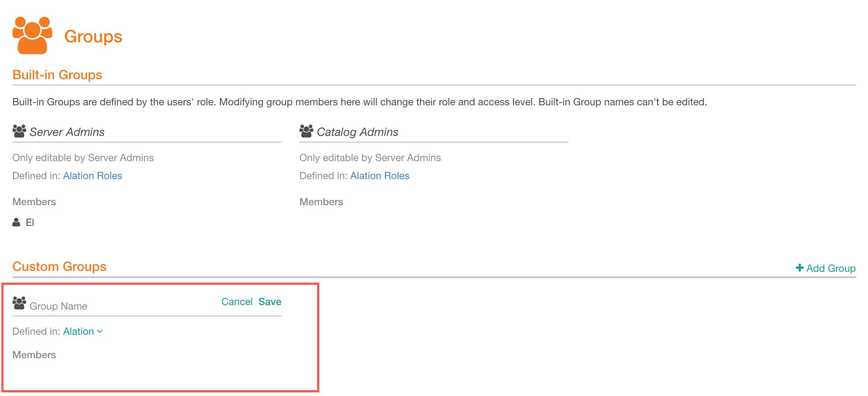Screen dimensions: 868x396
Task: Open Alation Roles link under Server Admins
Action: coord(93,175)
